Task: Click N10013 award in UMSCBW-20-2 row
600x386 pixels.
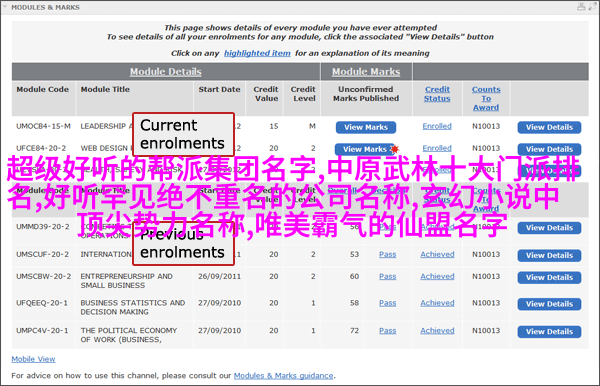Action: pos(486,276)
